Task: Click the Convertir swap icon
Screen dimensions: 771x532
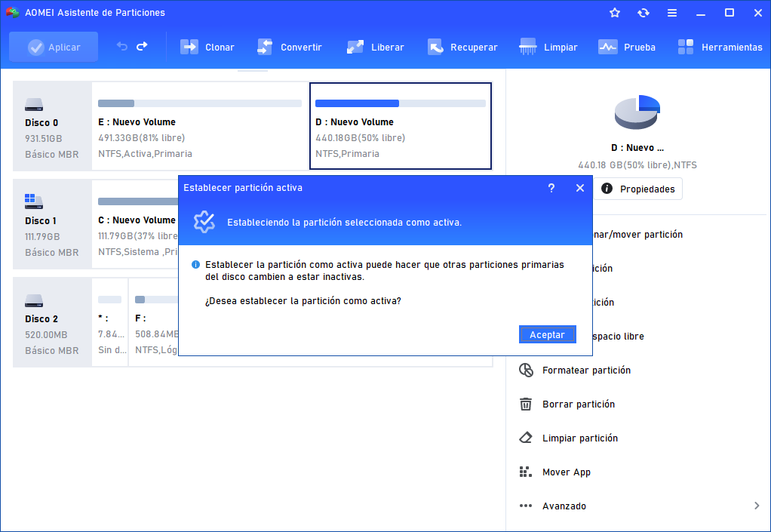Action: (x=265, y=47)
